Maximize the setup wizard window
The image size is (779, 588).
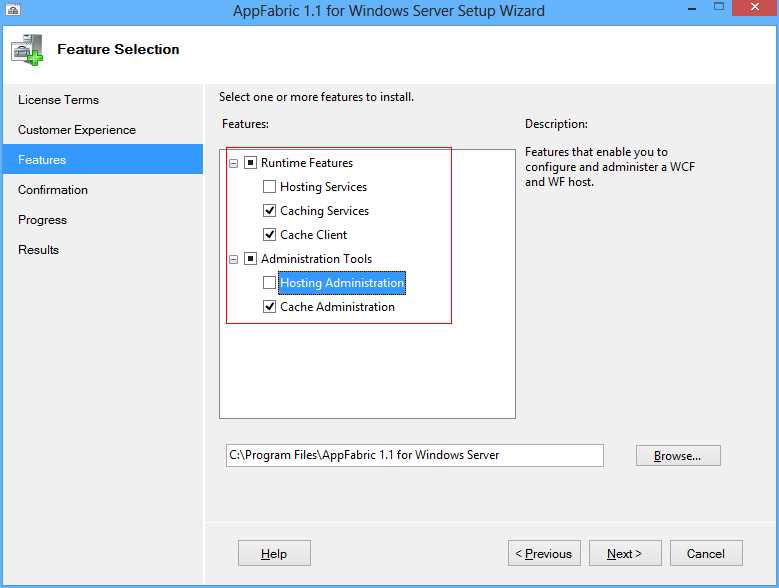[x=718, y=7]
